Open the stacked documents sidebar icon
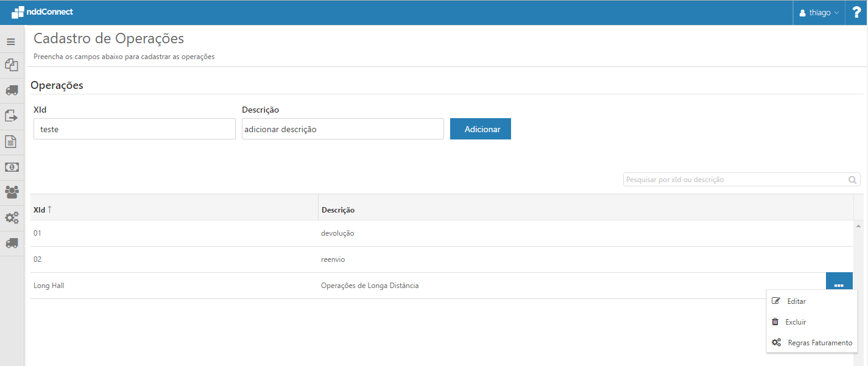This screenshot has width=868, height=366. coord(11,65)
